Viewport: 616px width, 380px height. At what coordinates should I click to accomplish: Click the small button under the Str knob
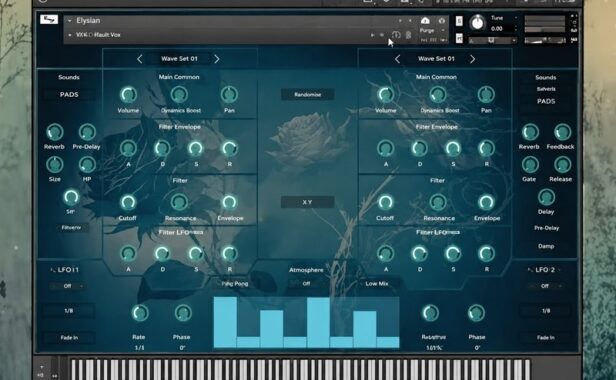tap(71, 228)
